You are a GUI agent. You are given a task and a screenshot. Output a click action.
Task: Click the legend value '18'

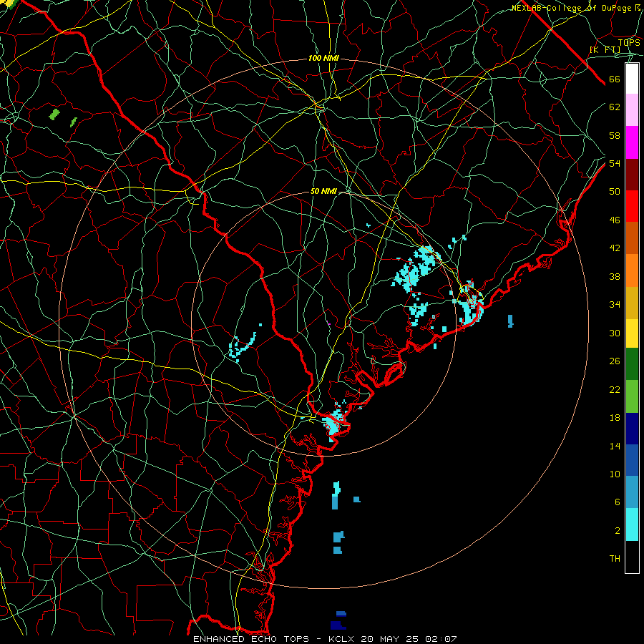[x=615, y=418]
